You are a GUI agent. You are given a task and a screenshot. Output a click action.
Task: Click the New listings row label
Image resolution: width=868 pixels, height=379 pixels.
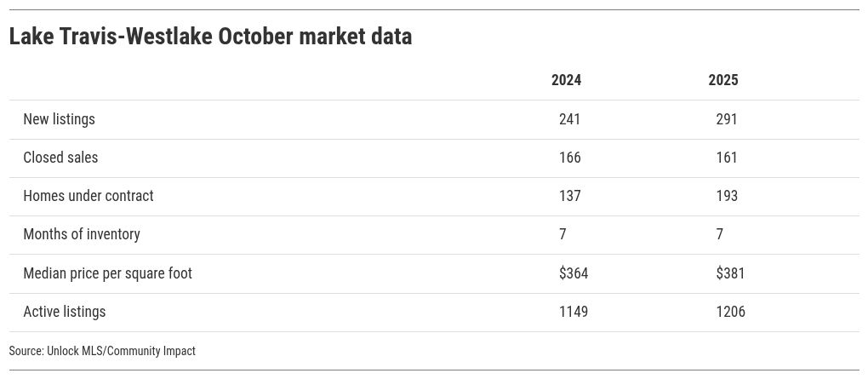pos(59,119)
